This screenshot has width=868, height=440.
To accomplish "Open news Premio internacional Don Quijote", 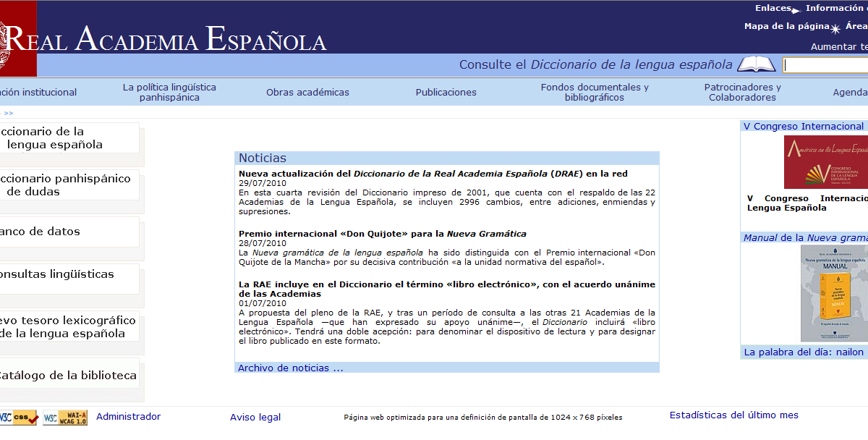I will [383, 234].
